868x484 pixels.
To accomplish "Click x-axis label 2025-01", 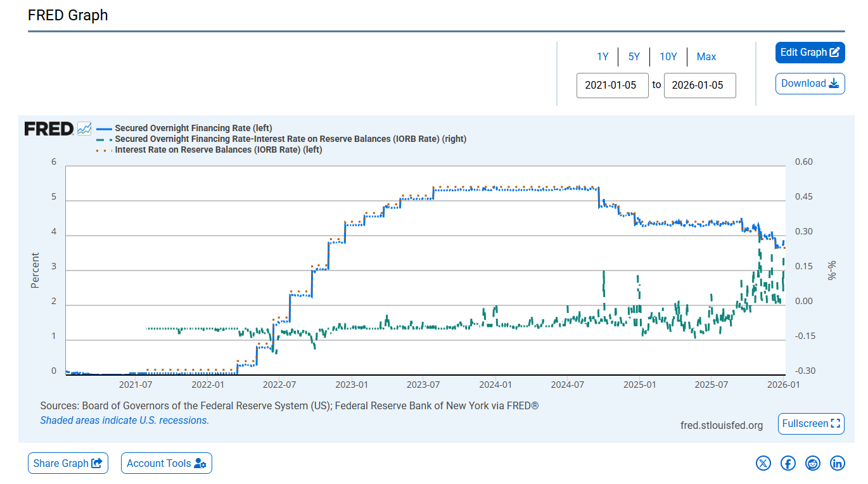I will coord(640,385).
